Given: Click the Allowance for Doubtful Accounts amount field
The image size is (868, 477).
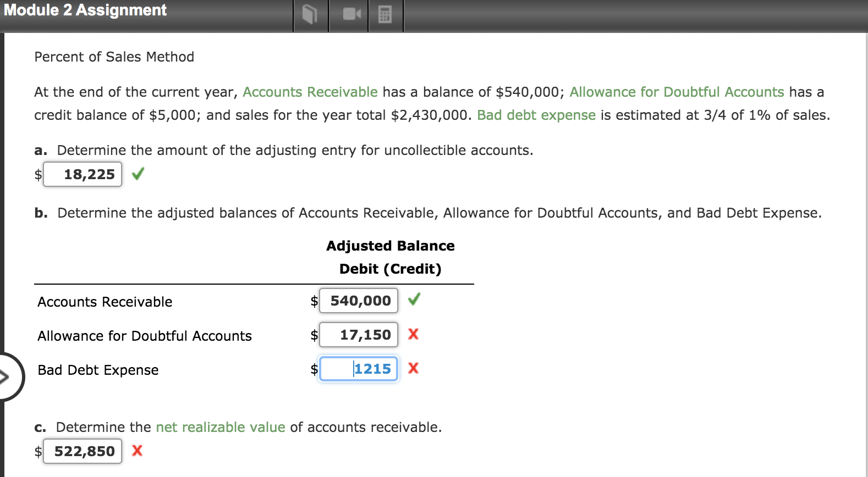Looking at the screenshot, I should click(358, 335).
